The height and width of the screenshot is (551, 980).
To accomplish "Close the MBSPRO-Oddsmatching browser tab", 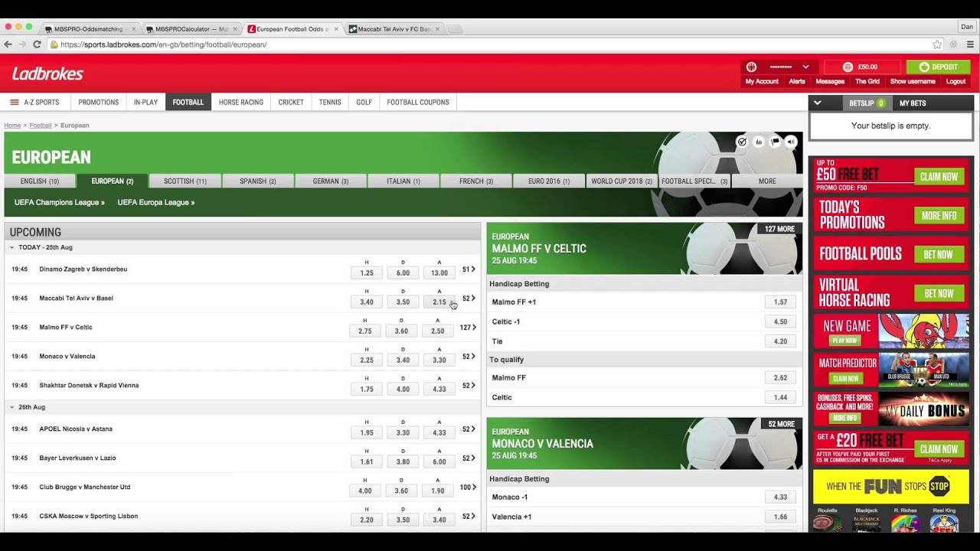I will pos(134,29).
